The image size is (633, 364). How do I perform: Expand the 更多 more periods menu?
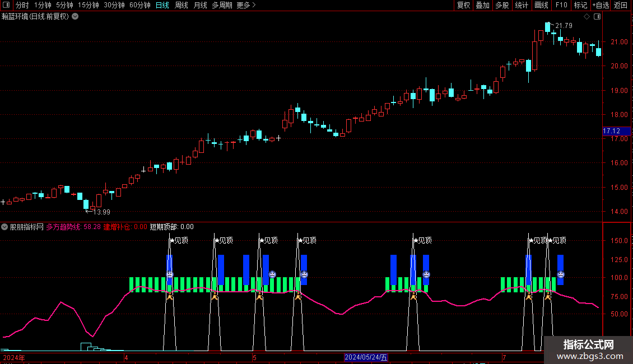click(x=246, y=5)
